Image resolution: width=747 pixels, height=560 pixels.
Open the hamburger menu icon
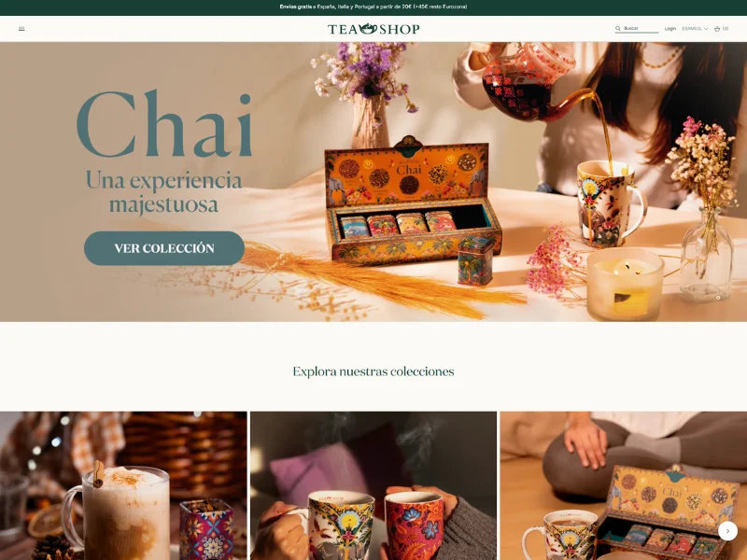(21, 29)
